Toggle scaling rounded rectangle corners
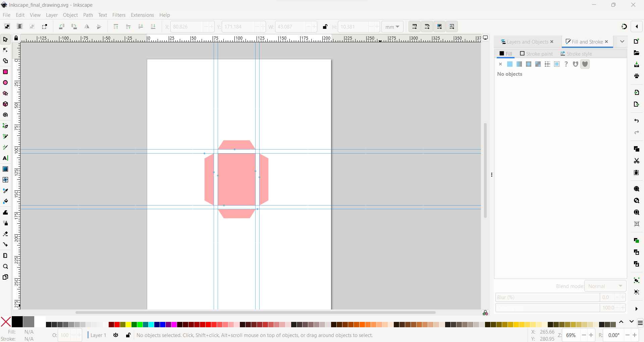The height and width of the screenshot is (342, 644). pos(427,27)
